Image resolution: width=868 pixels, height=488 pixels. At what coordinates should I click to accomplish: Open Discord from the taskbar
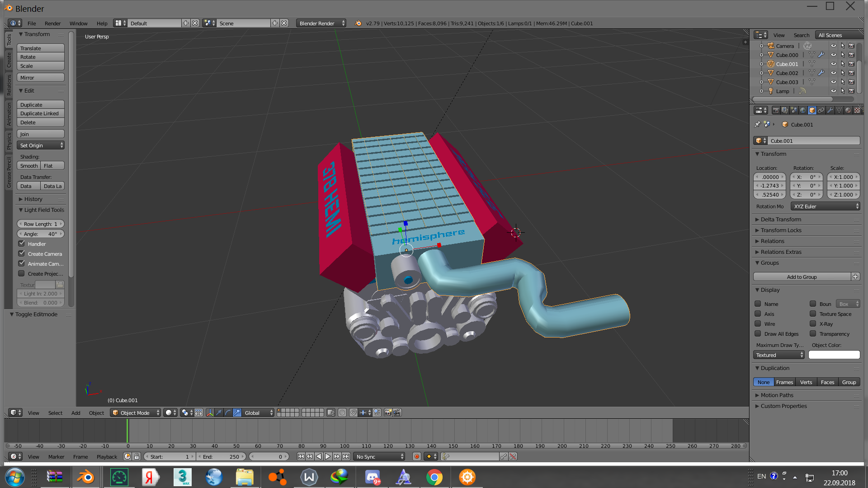tap(373, 477)
